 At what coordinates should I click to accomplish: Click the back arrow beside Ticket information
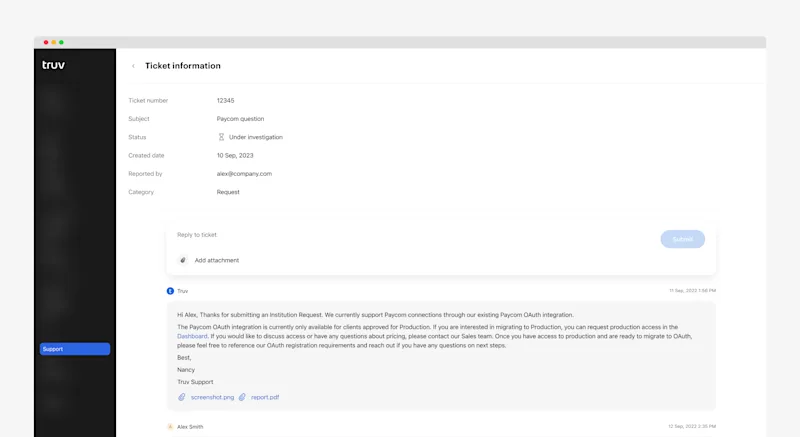coord(133,66)
